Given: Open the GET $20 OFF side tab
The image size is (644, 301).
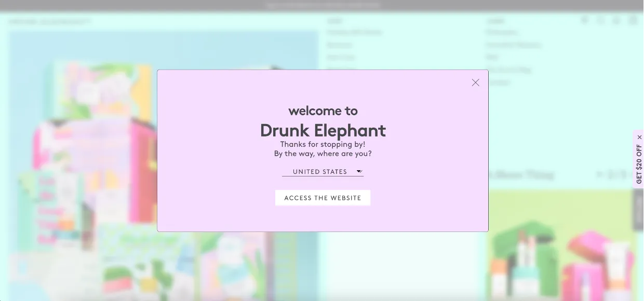Looking at the screenshot, I should click(x=639, y=164).
